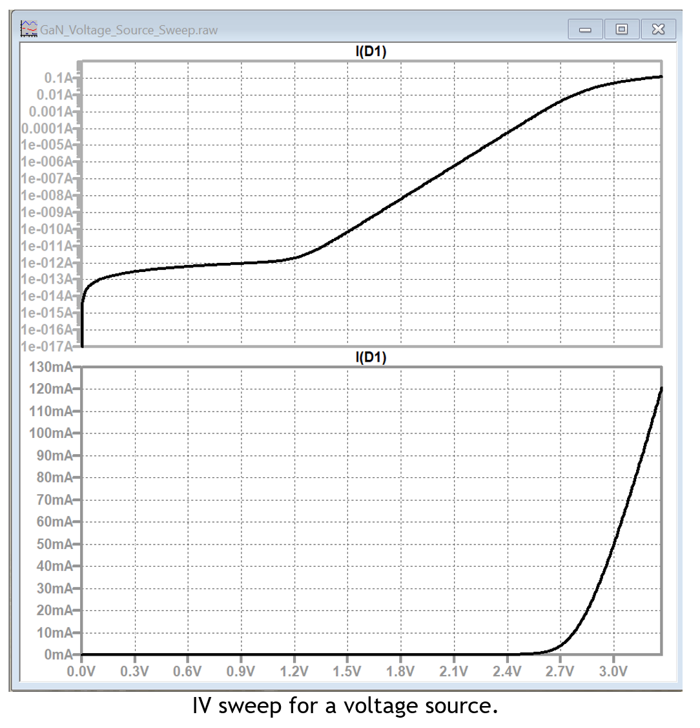
Task: Click the 1.2V horizontal axis label
Action: click(x=294, y=671)
